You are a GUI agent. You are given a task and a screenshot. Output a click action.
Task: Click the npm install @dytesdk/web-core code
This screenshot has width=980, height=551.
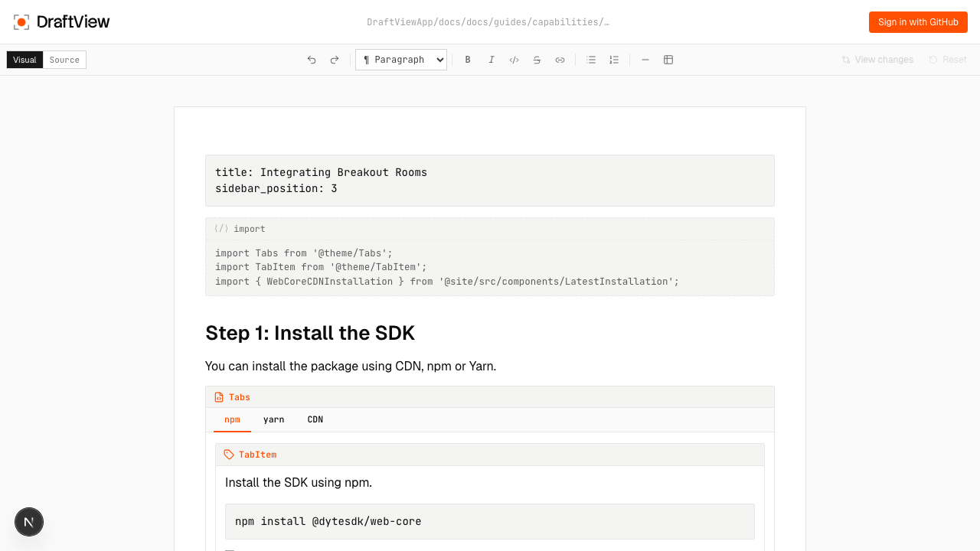point(328,521)
